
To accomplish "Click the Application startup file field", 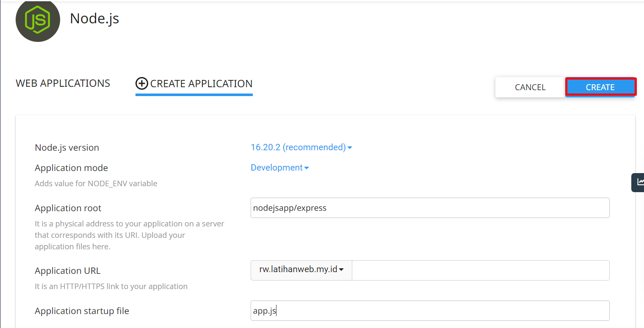I will tap(430, 311).
